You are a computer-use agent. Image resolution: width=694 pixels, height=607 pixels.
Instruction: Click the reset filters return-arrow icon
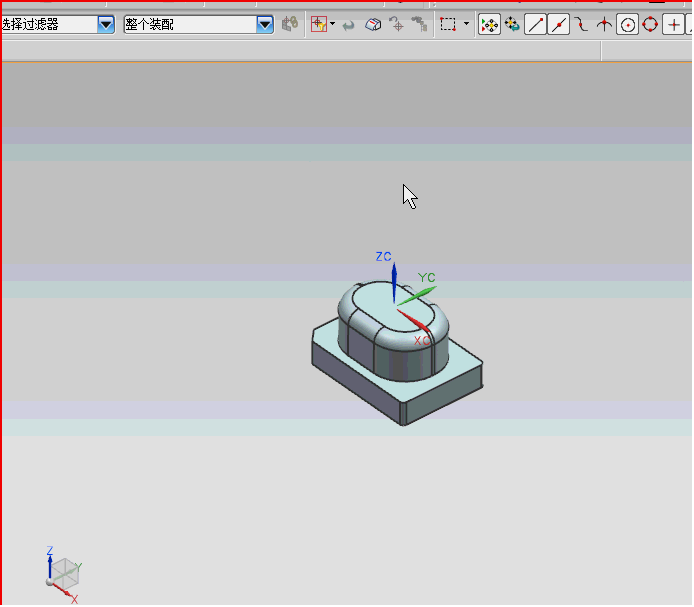tap(349, 25)
